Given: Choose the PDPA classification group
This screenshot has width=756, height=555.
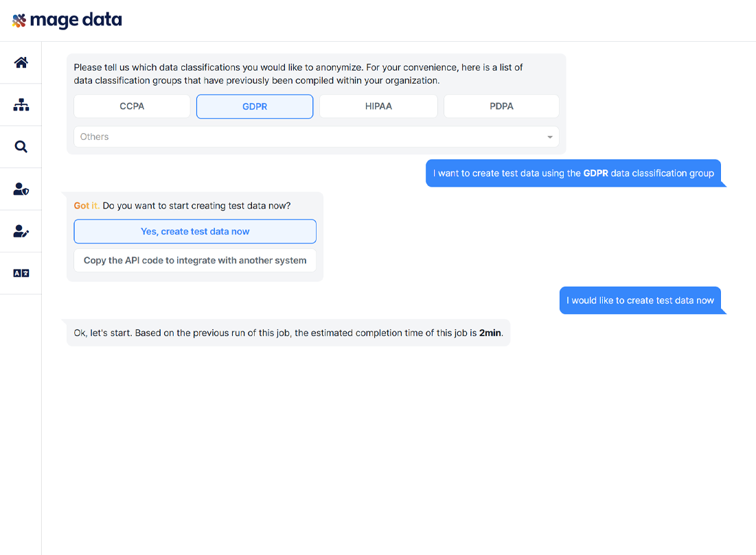Looking at the screenshot, I should point(501,106).
